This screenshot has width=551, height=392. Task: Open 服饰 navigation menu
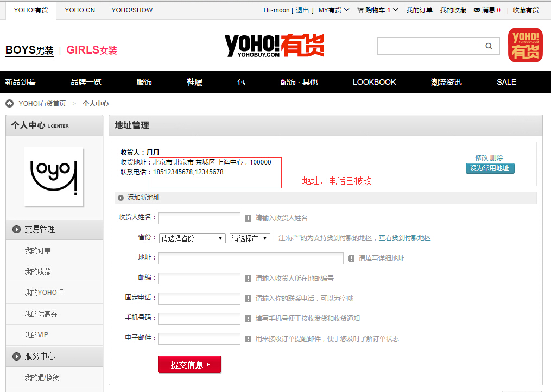coord(144,82)
